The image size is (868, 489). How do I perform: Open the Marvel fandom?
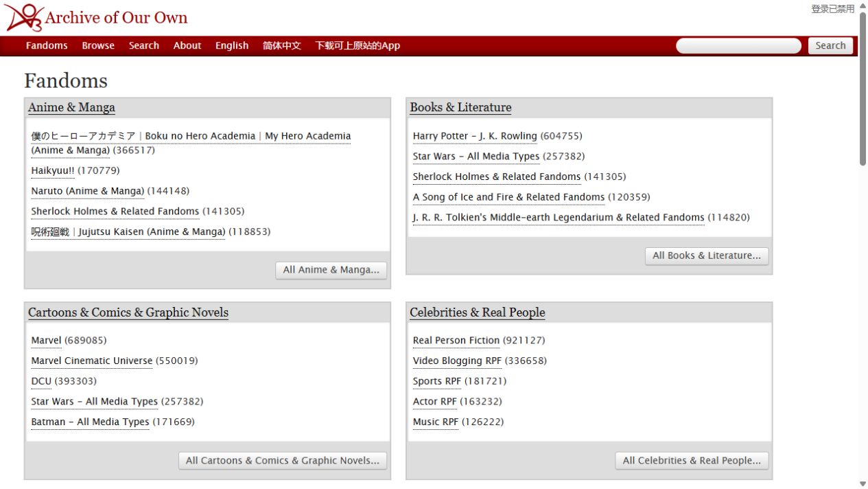pos(46,341)
